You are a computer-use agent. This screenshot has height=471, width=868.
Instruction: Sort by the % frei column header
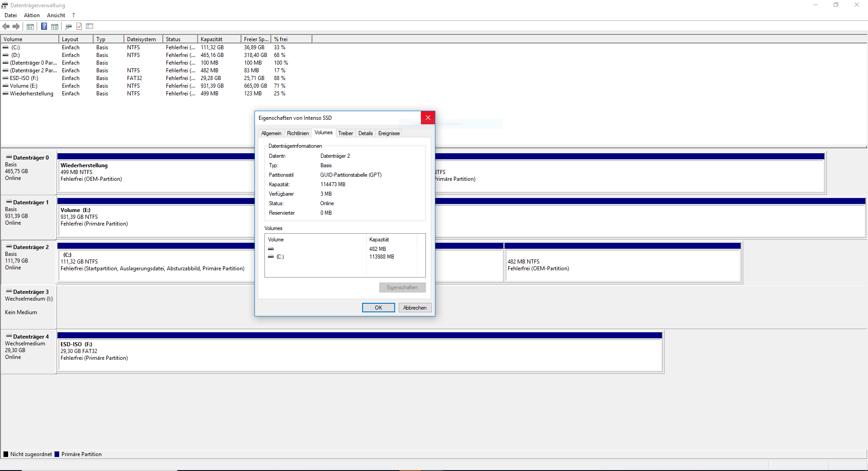tap(292, 39)
